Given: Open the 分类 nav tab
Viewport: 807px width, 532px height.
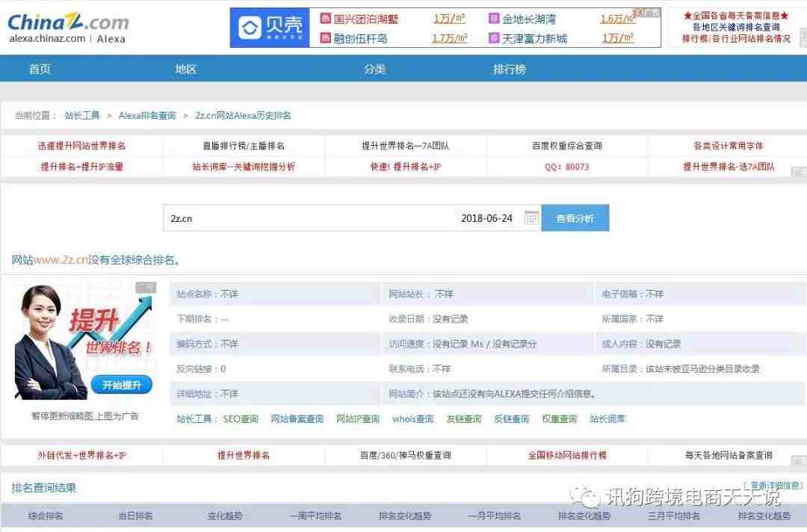Looking at the screenshot, I should [374, 69].
